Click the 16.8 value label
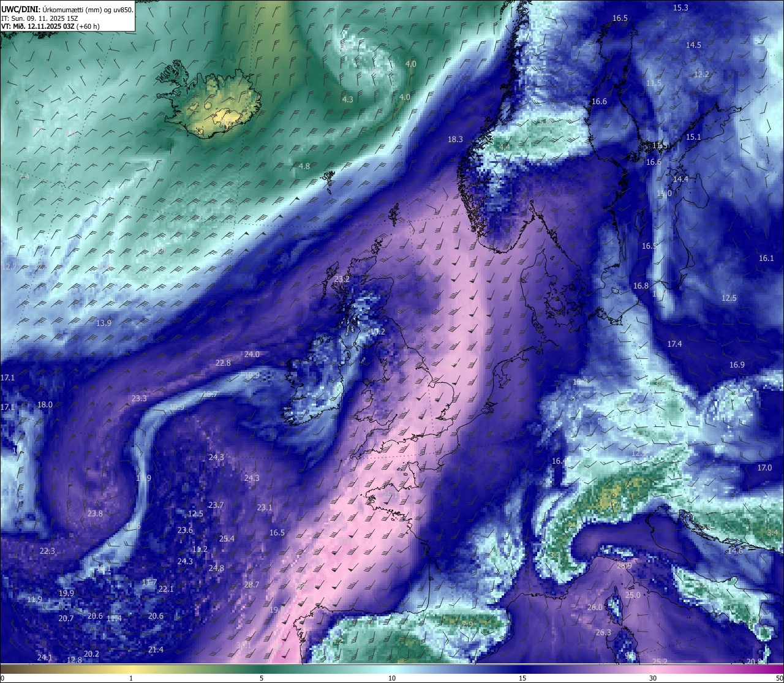Image resolution: width=784 pixels, height=683 pixels. [x=641, y=286]
